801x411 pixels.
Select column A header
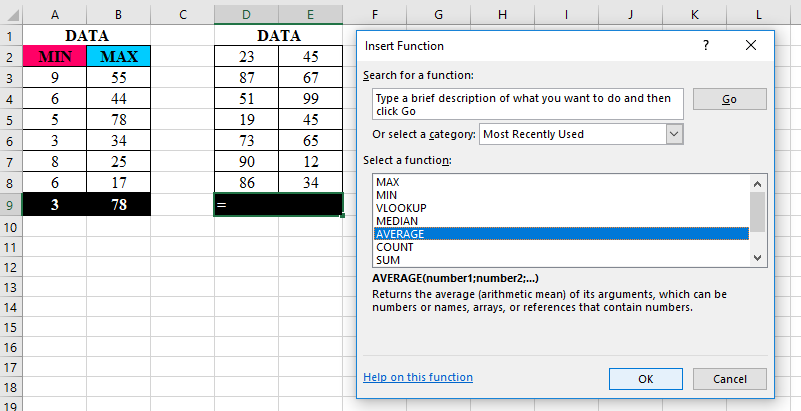pyautogui.click(x=55, y=15)
